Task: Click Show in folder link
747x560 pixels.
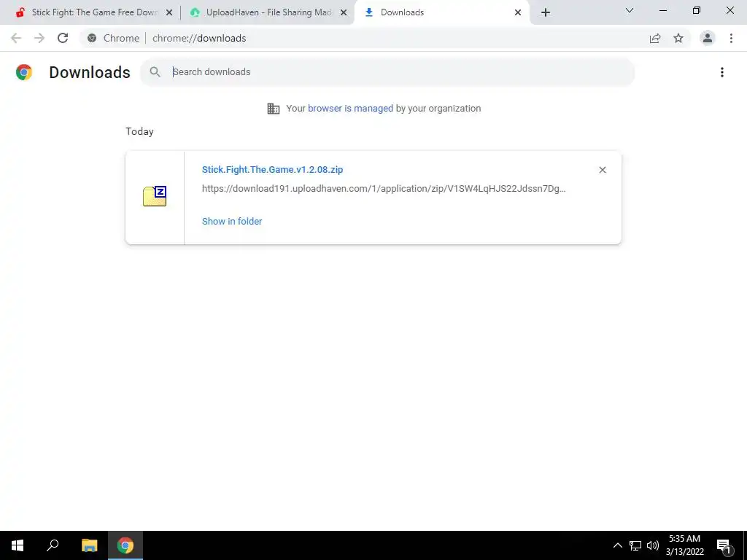Action: [232, 222]
